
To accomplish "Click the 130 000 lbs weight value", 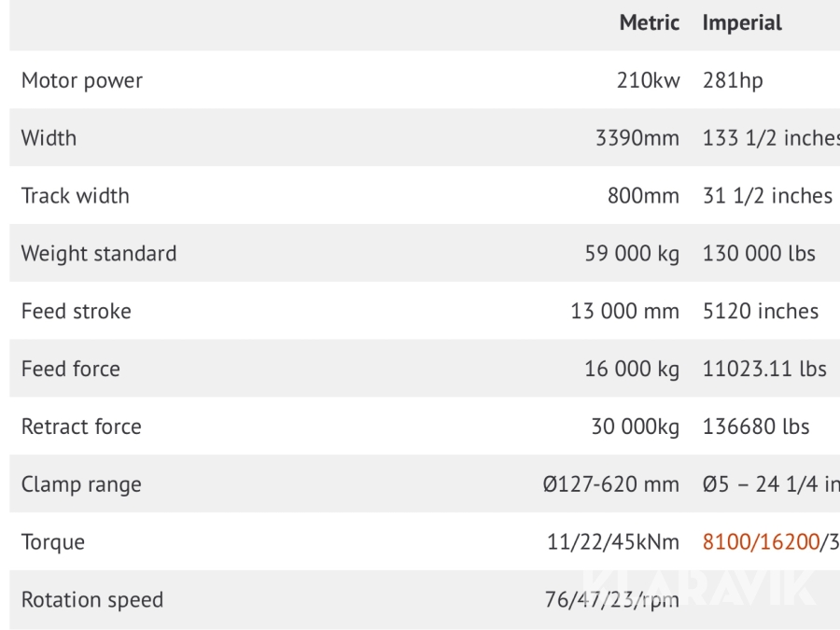I will pyautogui.click(x=759, y=254).
